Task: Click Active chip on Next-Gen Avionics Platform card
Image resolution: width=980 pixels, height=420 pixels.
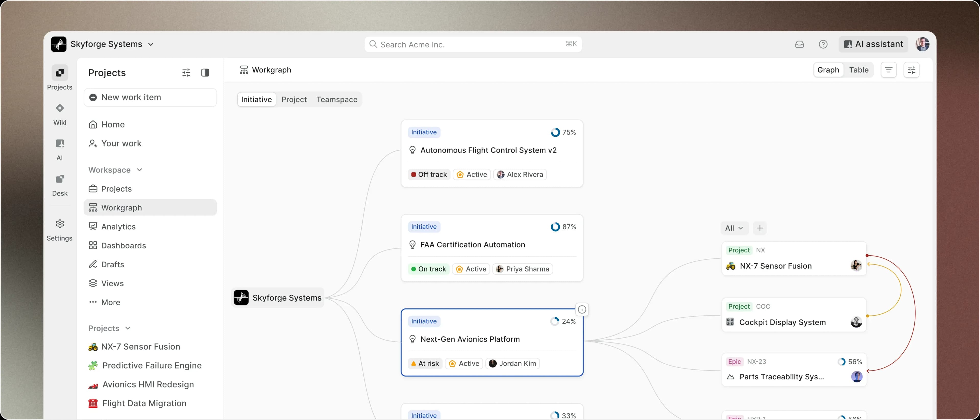Action: tap(464, 364)
